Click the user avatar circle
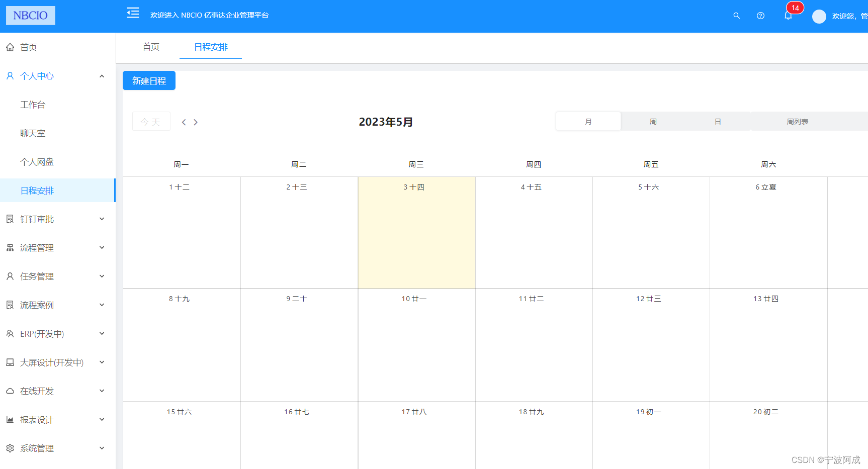 coord(819,17)
